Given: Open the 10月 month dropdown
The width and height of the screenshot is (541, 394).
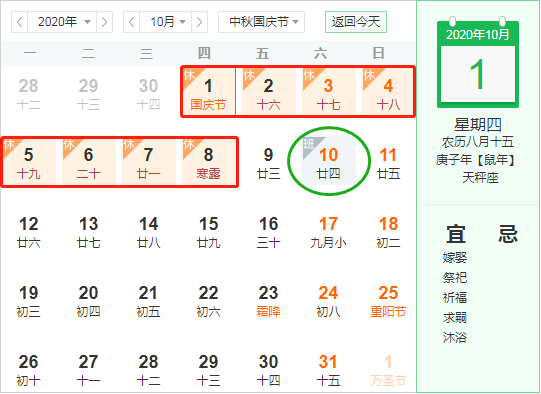Looking at the screenshot, I should [x=166, y=22].
